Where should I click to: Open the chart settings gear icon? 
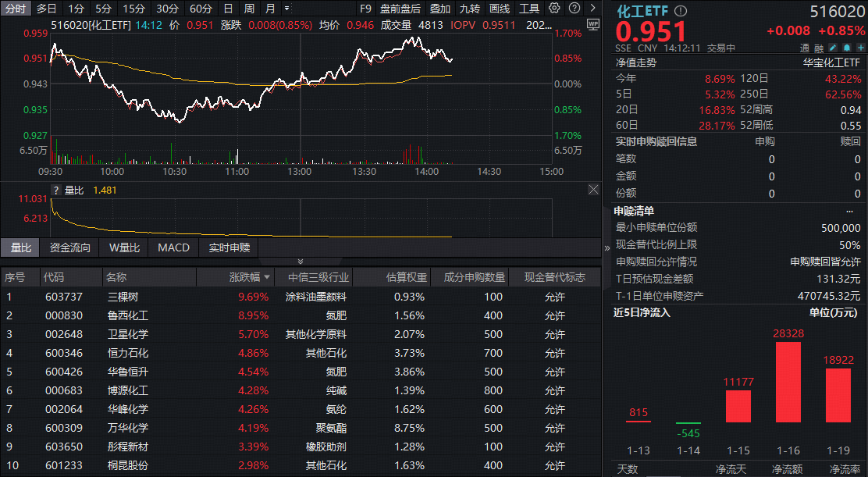tap(554, 8)
